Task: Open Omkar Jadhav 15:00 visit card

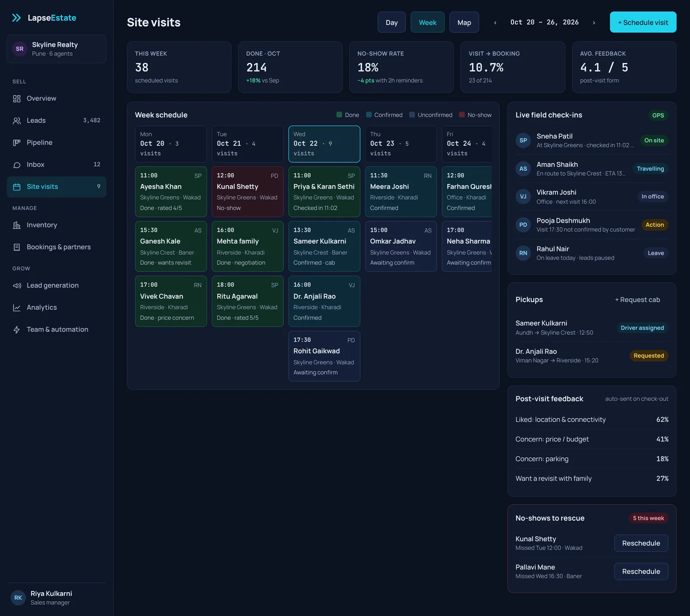Action: 401,247
